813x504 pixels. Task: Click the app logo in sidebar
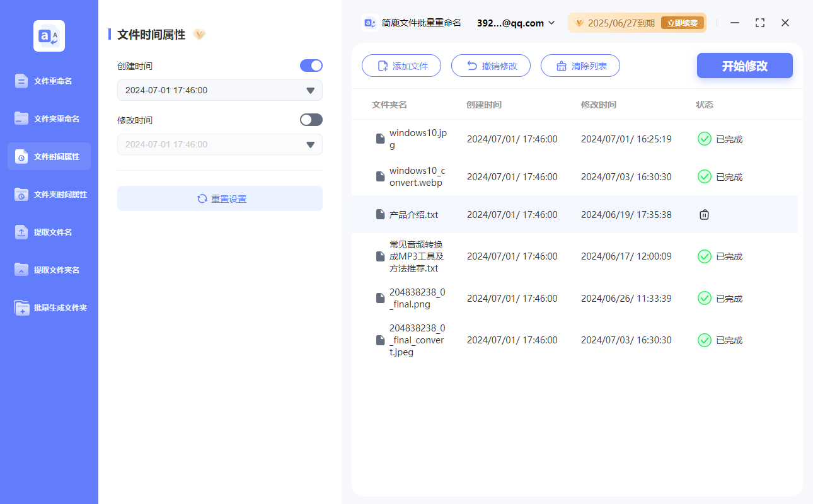(x=49, y=36)
